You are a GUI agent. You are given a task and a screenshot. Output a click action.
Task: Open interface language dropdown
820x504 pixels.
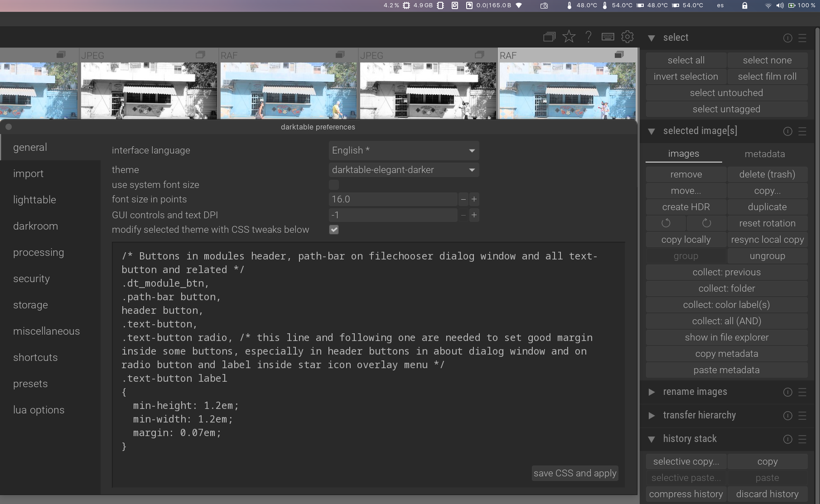coord(404,150)
